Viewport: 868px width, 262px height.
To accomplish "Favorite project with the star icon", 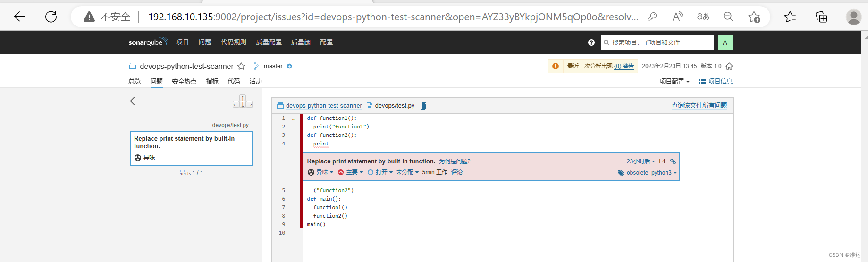I will [x=241, y=66].
